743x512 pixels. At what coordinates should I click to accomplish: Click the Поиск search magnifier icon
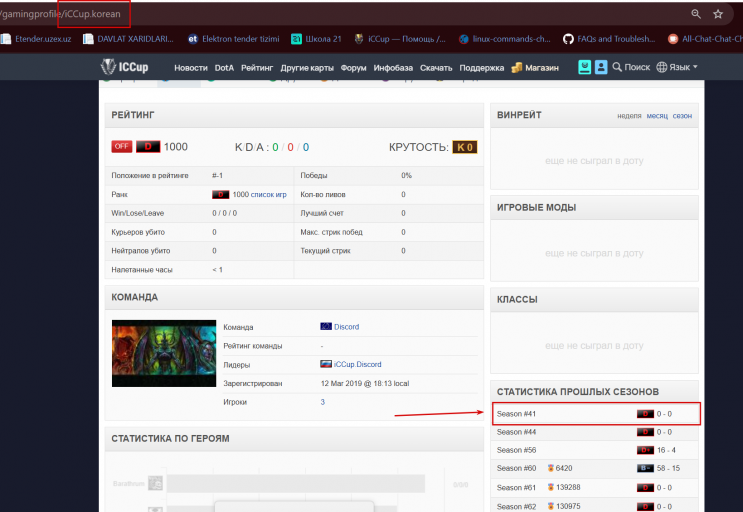click(x=617, y=67)
